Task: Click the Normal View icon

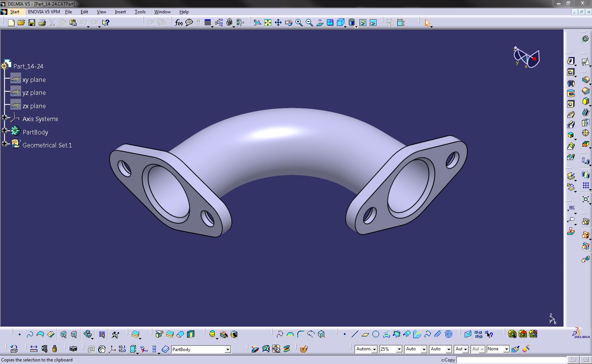Action: click(x=320, y=23)
